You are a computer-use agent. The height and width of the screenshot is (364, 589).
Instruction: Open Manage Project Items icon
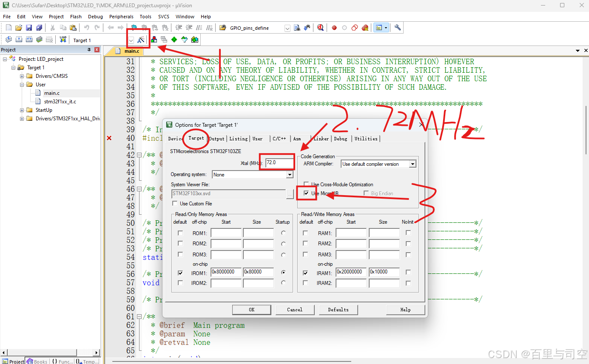tap(154, 40)
